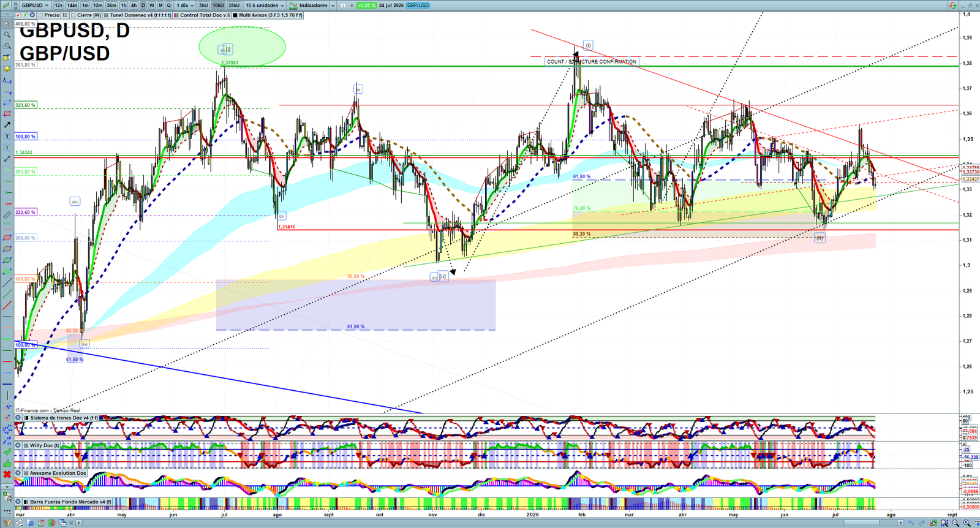Screen dimensions: 980x528
Task: Select the T text annotation tool
Action: (7, 136)
